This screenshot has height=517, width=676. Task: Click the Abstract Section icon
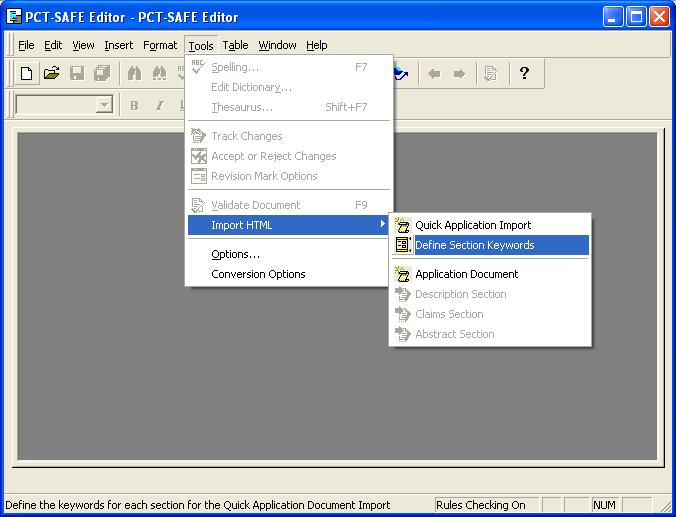402,334
